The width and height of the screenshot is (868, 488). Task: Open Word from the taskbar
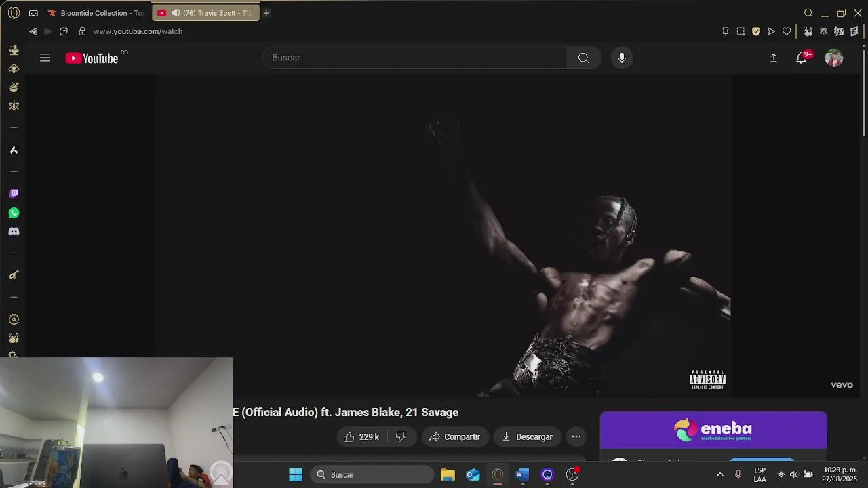point(522,474)
